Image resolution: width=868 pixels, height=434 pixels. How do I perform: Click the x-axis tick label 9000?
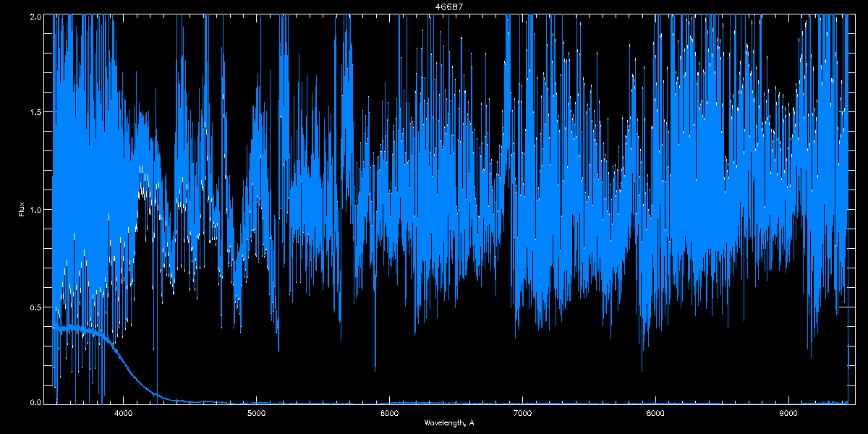(x=788, y=413)
